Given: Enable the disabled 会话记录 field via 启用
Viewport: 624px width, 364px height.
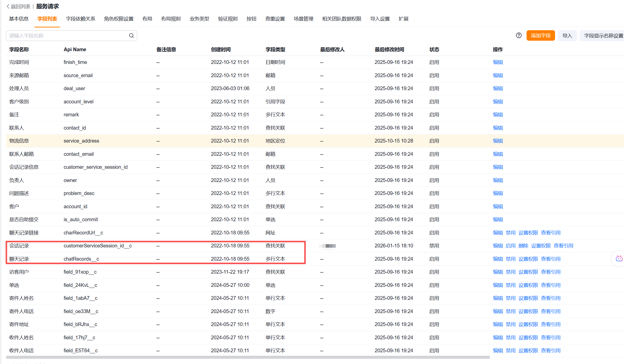Looking at the screenshot, I should tap(510, 246).
